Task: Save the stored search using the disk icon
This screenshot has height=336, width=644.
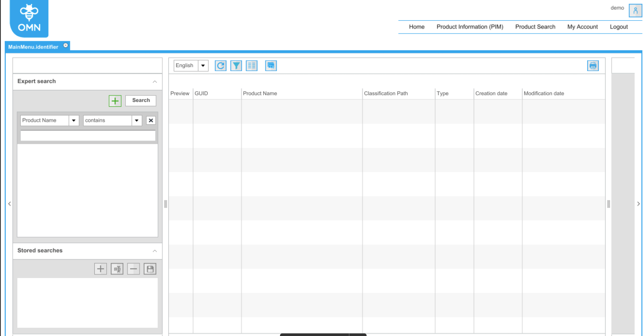Action: click(149, 268)
